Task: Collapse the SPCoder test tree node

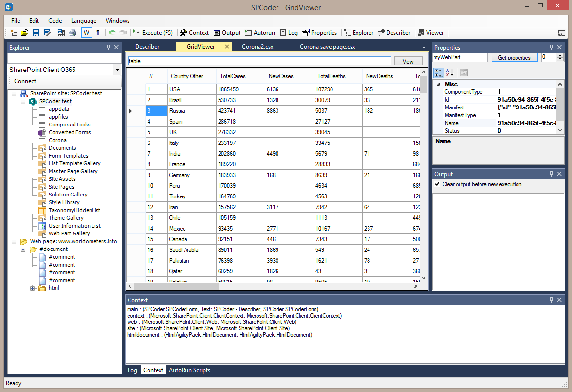Action: pyautogui.click(x=23, y=102)
